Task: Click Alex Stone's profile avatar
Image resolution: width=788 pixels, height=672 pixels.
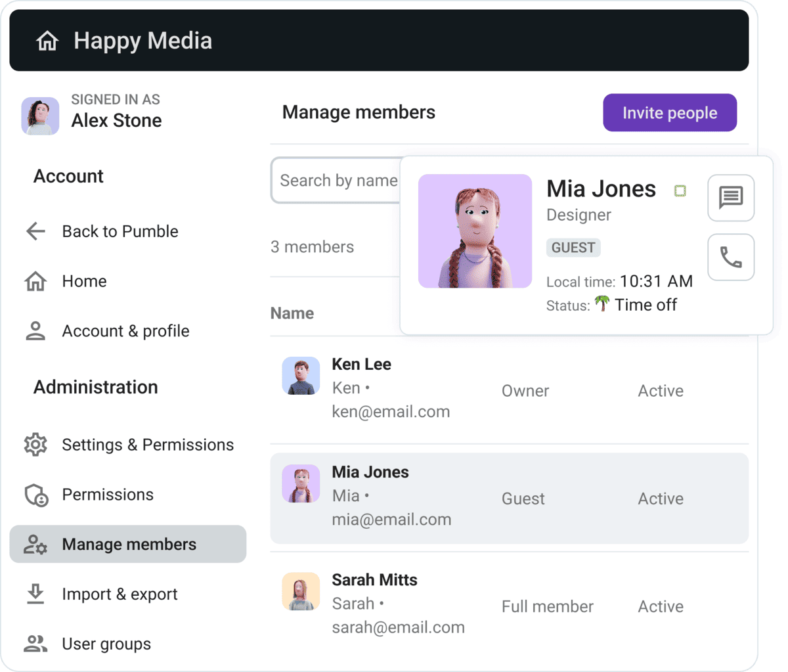Action: [40, 116]
